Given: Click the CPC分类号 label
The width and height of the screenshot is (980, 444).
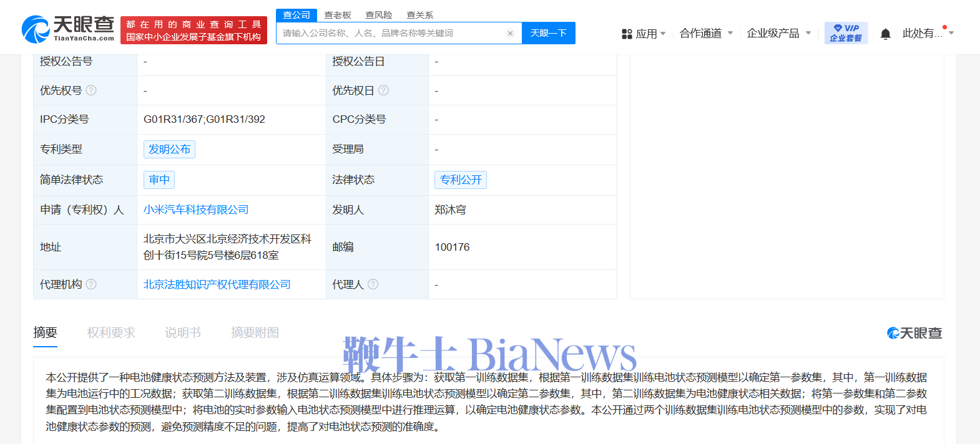Looking at the screenshot, I should [359, 120].
